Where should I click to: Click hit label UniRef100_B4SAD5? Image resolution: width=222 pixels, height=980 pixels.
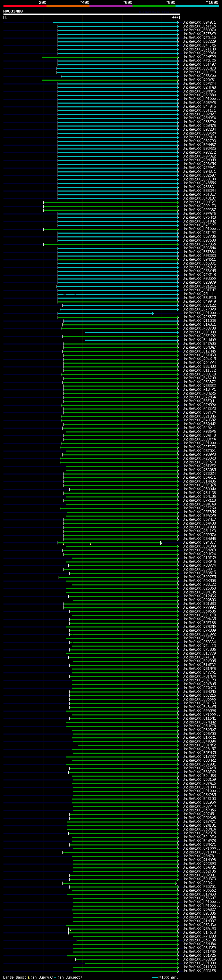pos(199,344)
